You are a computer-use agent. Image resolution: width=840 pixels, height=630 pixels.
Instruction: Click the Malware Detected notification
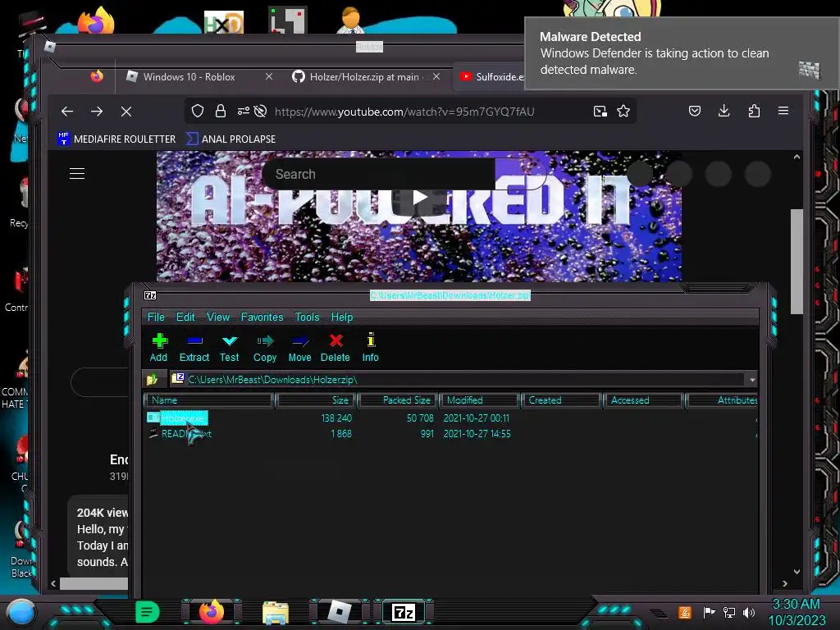tap(682, 53)
